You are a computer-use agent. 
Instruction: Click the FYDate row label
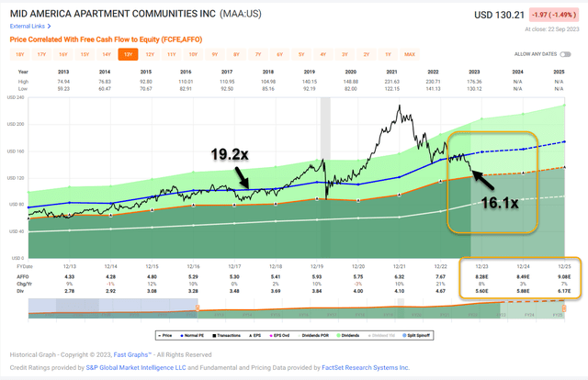tap(25, 266)
